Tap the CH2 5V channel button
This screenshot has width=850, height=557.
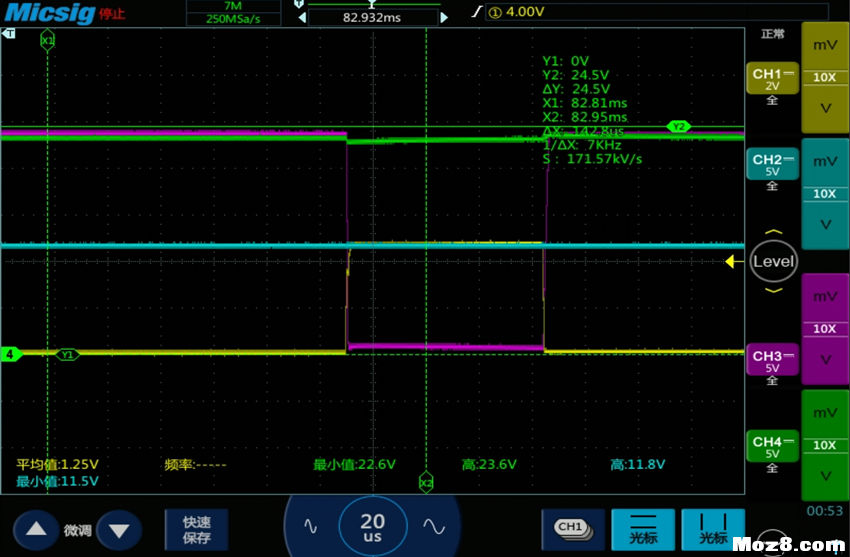pyautogui.click(x=772, y=164)
